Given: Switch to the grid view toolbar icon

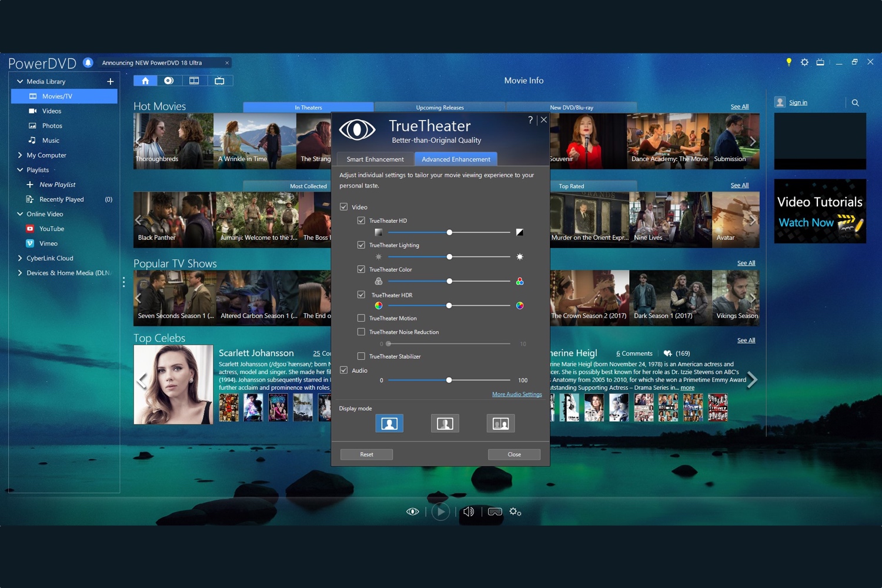Looking at the screenshot, I should pyautogui.click(x=194, y=81).
